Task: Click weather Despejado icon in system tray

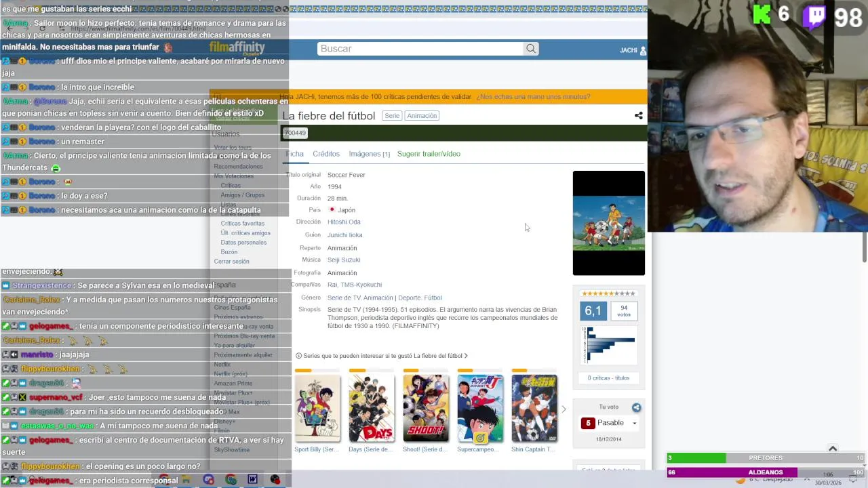Action: point(741,480)
